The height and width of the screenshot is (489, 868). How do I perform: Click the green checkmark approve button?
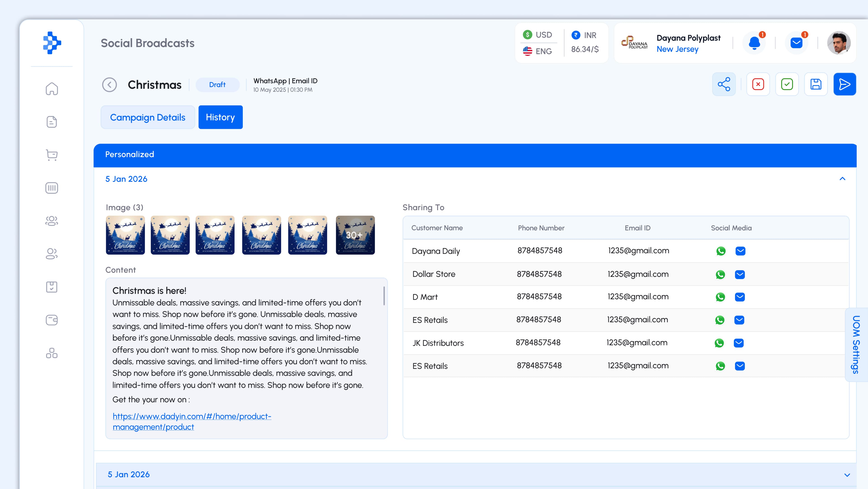(x=787, y=84)
